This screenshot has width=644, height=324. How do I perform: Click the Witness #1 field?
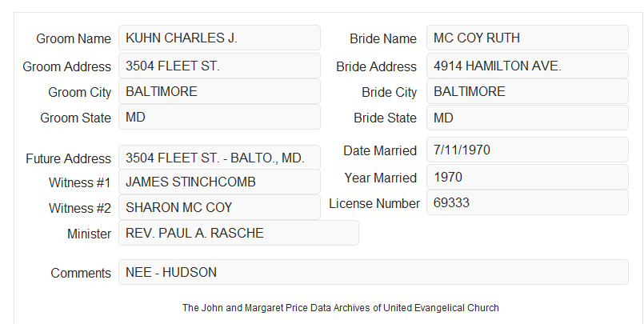point(219,182)
